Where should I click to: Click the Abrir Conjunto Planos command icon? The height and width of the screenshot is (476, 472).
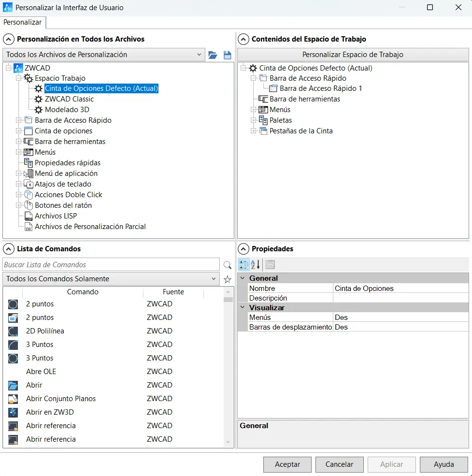[13, 399]
